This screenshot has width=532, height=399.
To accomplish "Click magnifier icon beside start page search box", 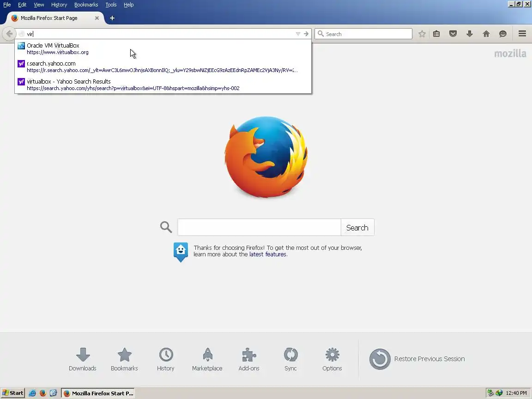I will tap(166, 227).
